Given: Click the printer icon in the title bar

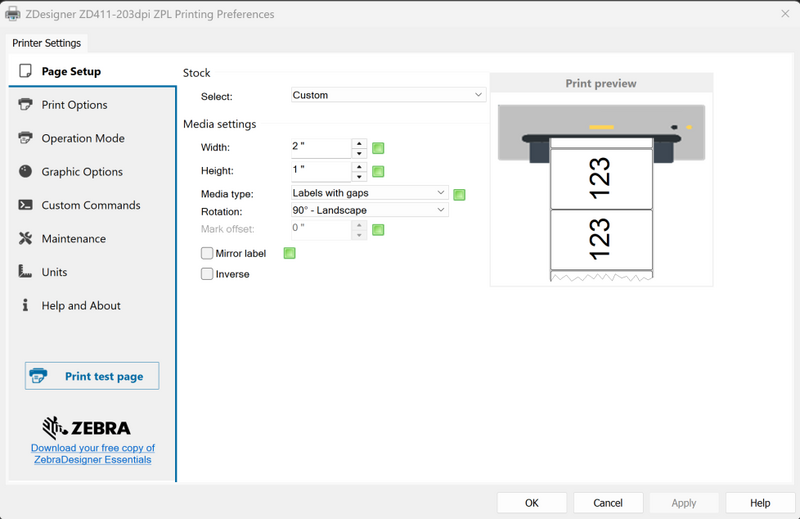Looking at the screenshot, I should [13, 14].
